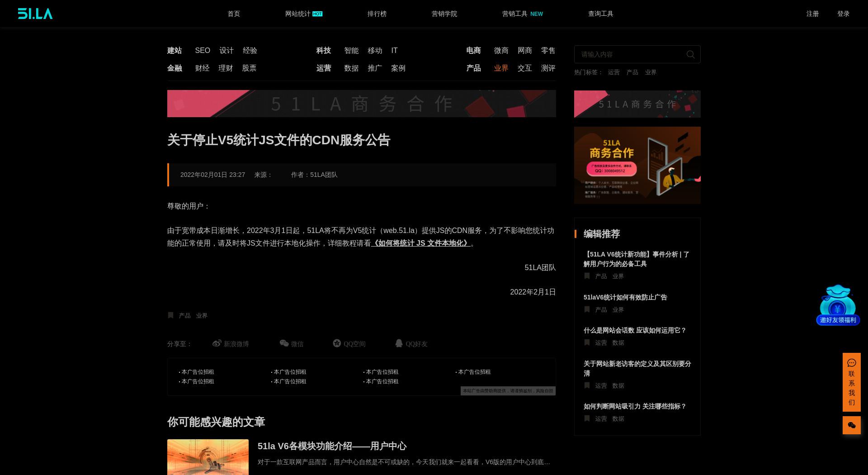868x475 pixels.
Task: Select the 经验 subcategory
Action: [250, 50]
